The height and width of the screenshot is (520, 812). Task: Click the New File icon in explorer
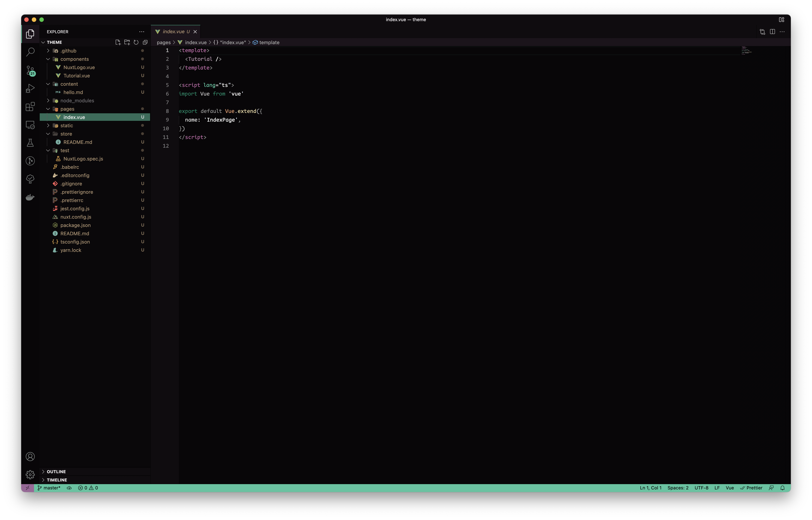pyautogui.click(x=118, y=42)
